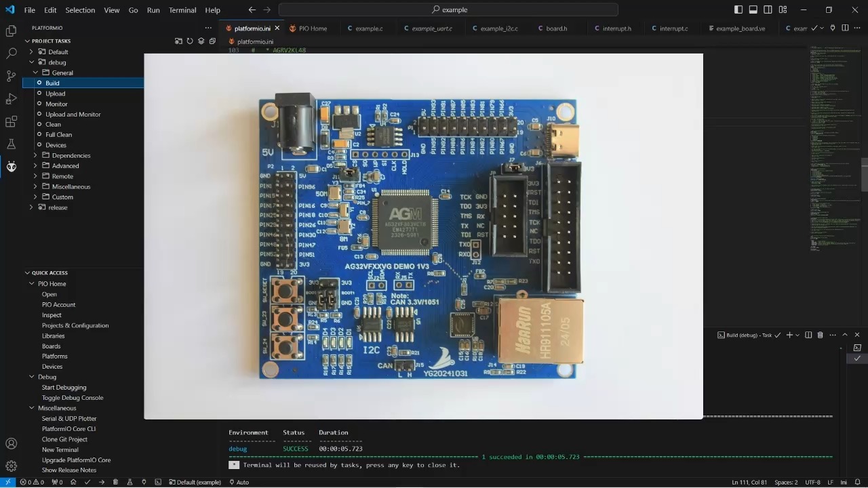Open the Accounts icon in activity bar
Viewport: 868px width, 488px height.
(11, 444)
